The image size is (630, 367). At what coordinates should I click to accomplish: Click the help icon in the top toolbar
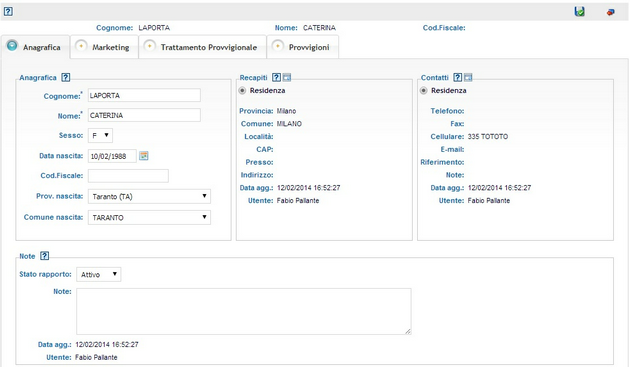tap(8, 11)
